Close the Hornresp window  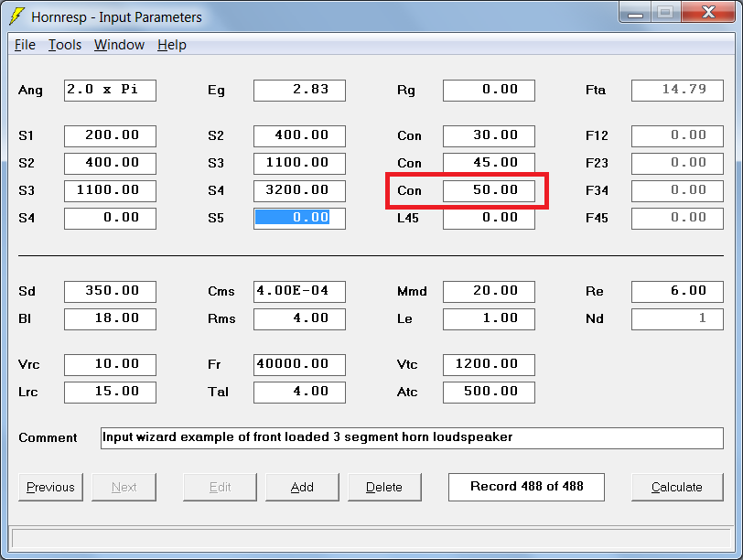pyautogui.click(x=708, y=12)
